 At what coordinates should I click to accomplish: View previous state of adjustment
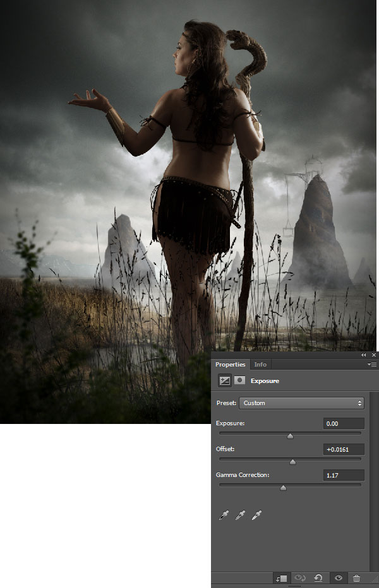[x=300, y=579]
